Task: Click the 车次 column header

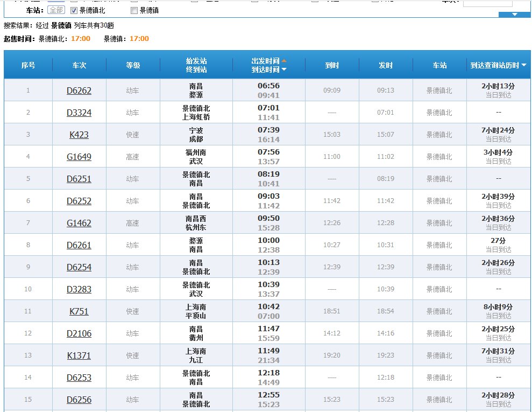Action: pos(79,65)
